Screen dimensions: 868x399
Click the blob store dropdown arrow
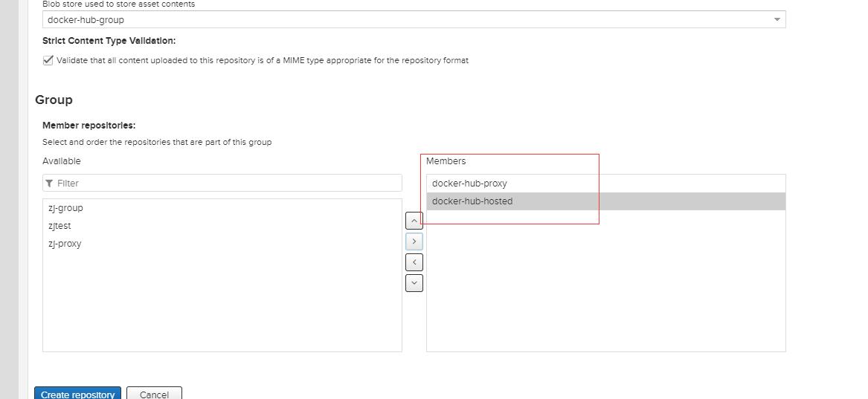[777, 19]
